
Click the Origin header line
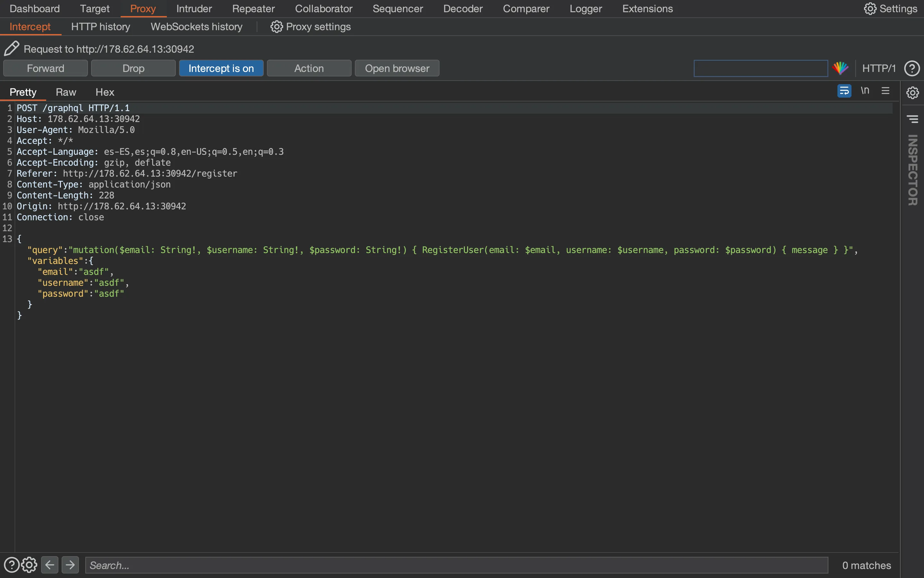[x=101, y=206]
